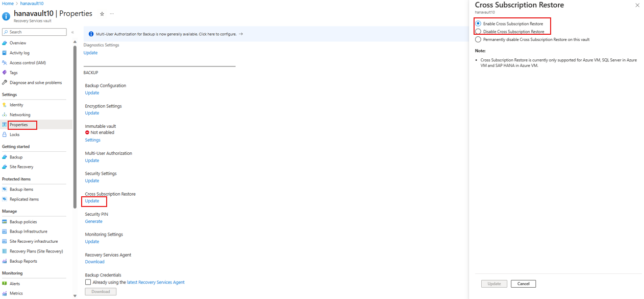
Task: Open Settings link under Immutable vault
Action: tap(92, 140)
